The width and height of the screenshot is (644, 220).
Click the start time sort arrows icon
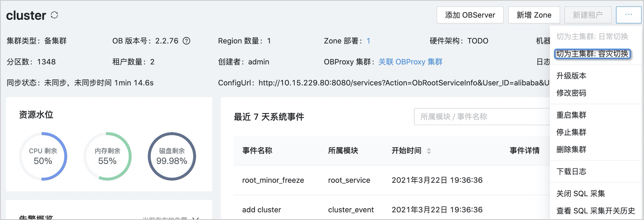click(429, 151)
